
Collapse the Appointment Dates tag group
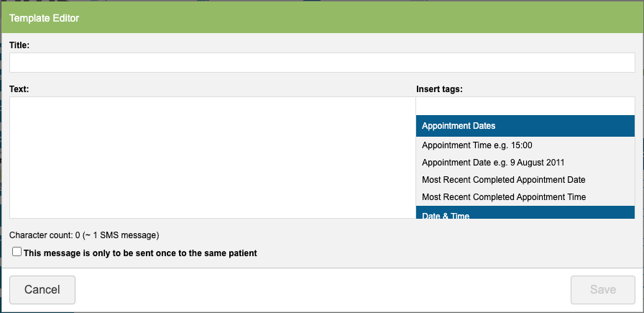pyautogui.click(x=525, y=126)
